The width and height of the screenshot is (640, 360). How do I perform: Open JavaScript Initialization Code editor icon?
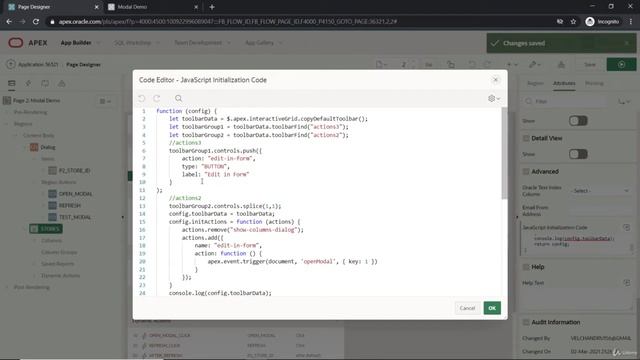point(627,227)
